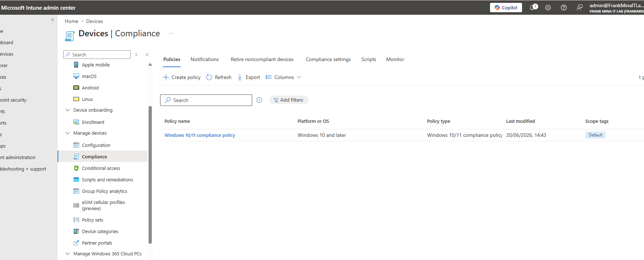Open Conditional access from the menu

[x=101, y=168]
